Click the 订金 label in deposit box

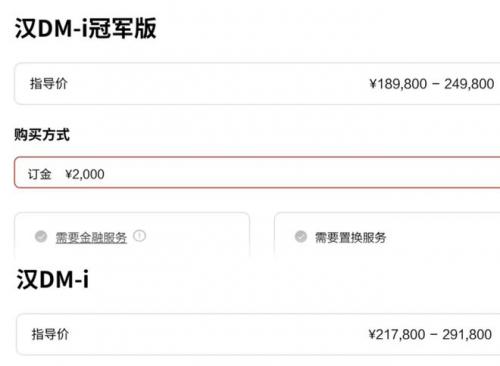[39, 174]
